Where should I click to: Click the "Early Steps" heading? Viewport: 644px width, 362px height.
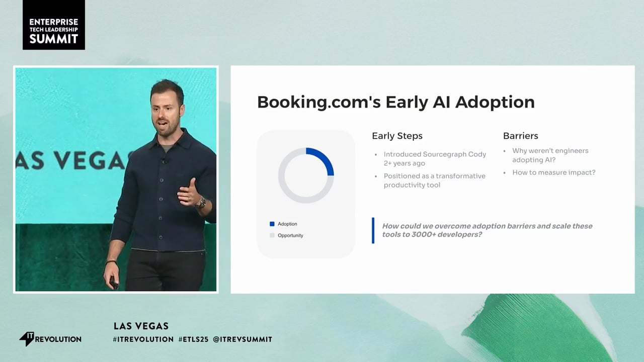click(x=397, y=136)
